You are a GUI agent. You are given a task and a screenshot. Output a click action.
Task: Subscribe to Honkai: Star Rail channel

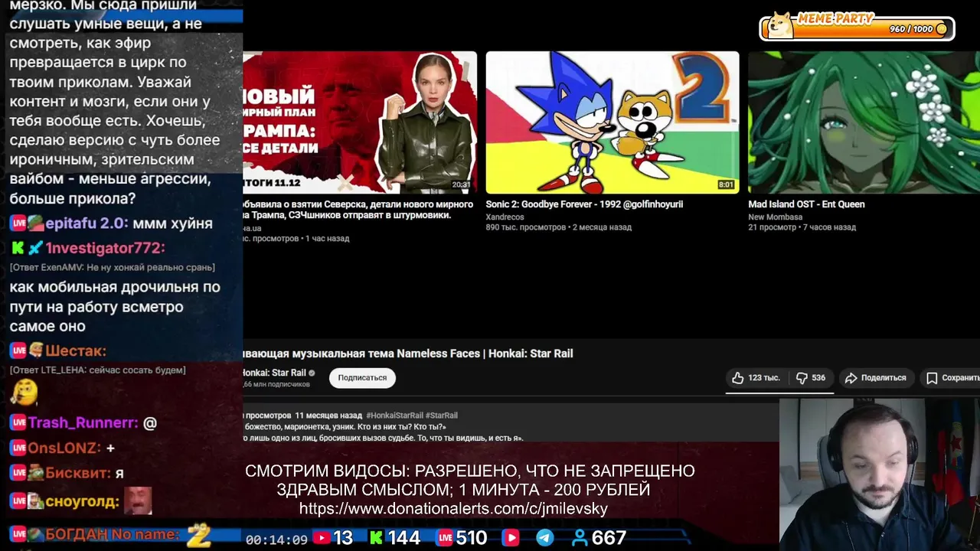coord(362,377)
